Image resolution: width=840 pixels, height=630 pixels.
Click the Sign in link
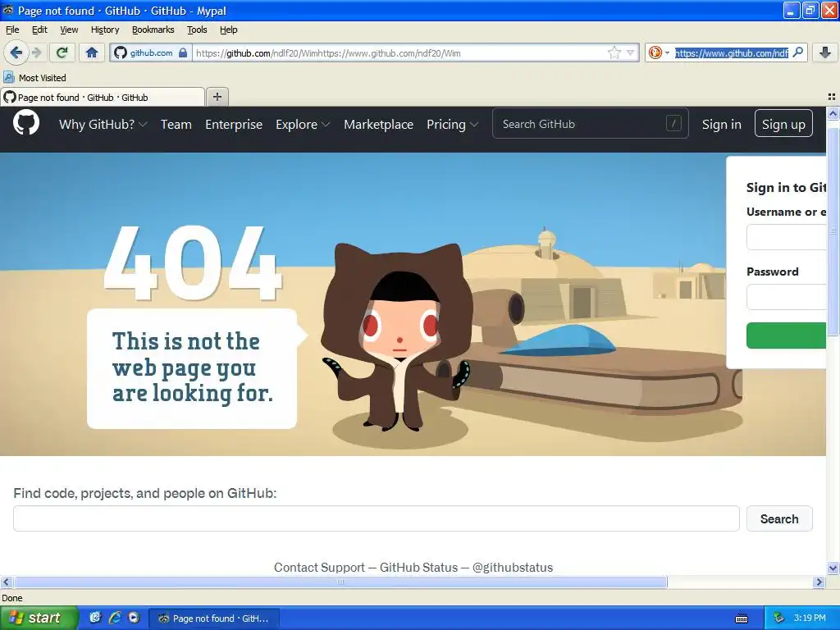(722, 125)
